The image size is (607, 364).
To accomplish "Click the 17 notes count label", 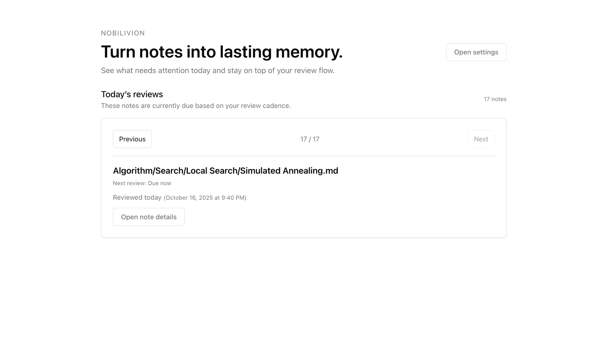I will (x=495, y=99).
